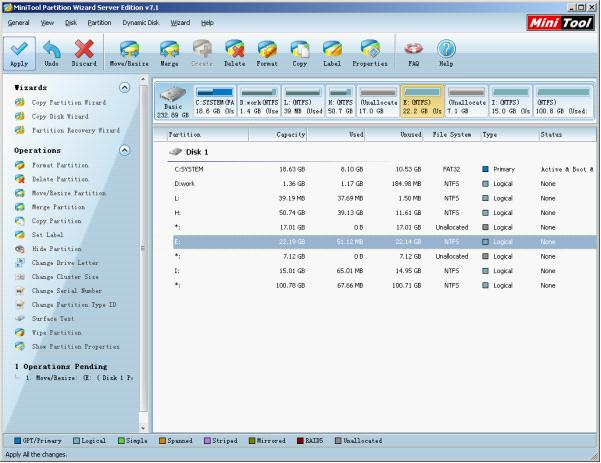Choose Delete Partition in Operations
Image resolution: width=601 pixels, height=463 pixels.
(52, 179)
